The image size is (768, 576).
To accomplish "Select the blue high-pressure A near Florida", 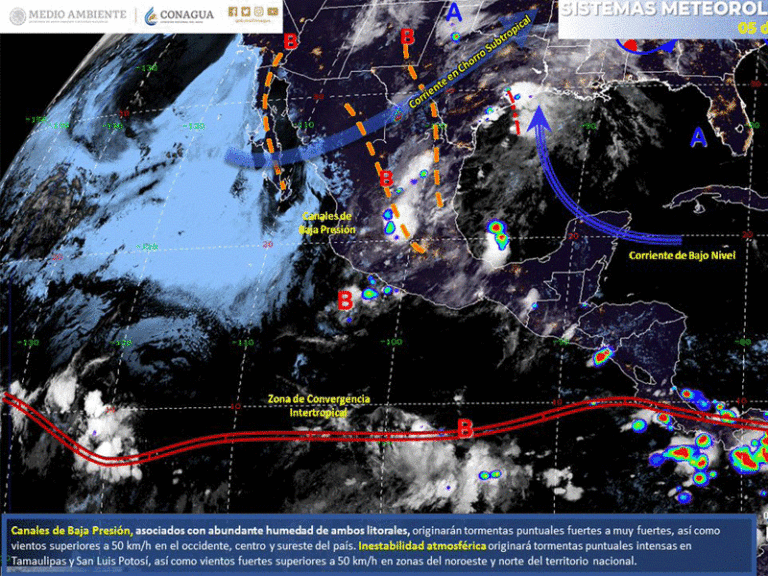I will click(698, 136).
